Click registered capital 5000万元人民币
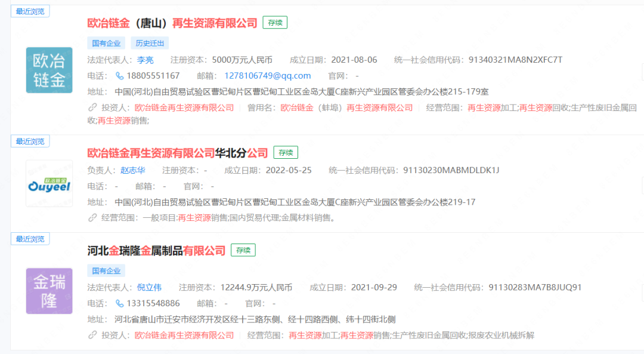644x354 pixels. tap(242, 60)
